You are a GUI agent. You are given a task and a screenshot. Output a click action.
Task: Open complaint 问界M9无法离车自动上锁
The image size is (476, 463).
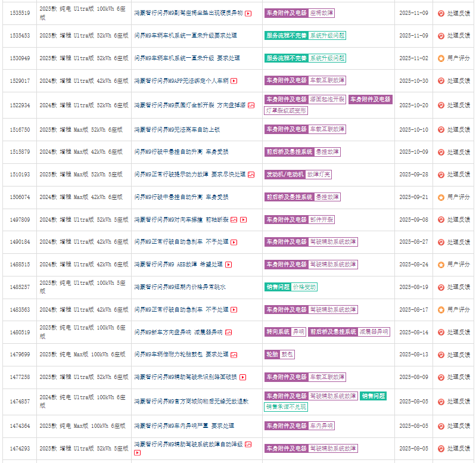point(177,130)
